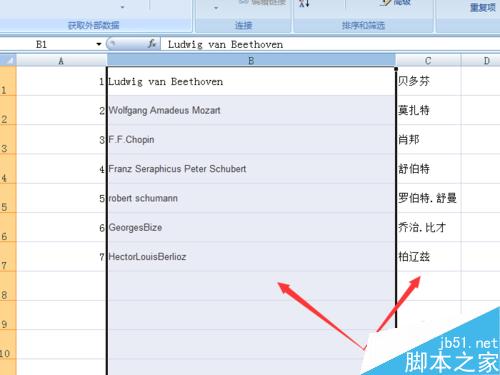Click column A cell with number 1
The height and width of the screenshot is (375, 500).
click(x=61, y=81)
